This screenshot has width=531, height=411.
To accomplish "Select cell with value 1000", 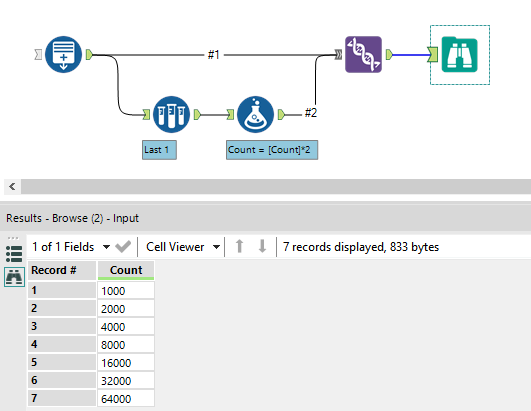I will (x=126, y=290).
